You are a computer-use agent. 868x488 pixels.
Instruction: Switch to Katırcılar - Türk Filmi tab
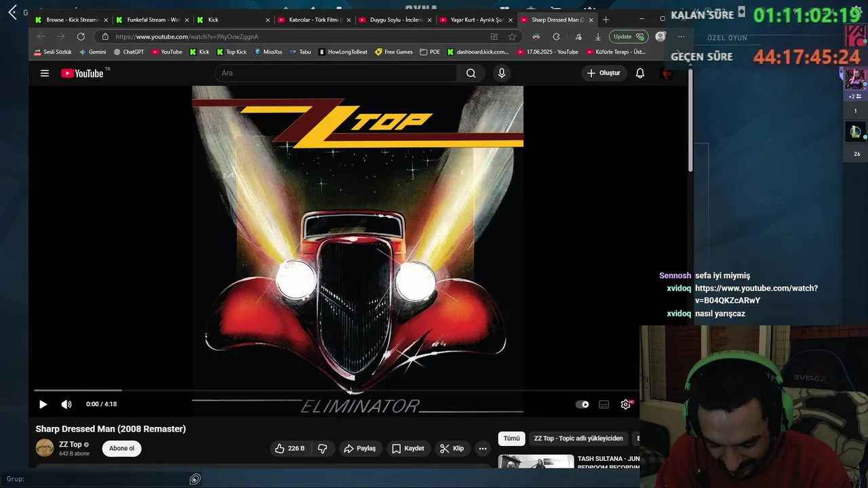(x=313, y=20)
